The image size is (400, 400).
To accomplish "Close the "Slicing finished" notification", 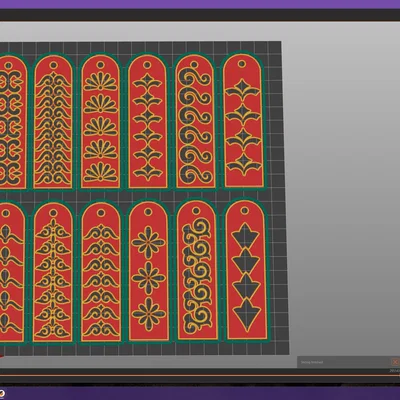I will click(395, 362).
